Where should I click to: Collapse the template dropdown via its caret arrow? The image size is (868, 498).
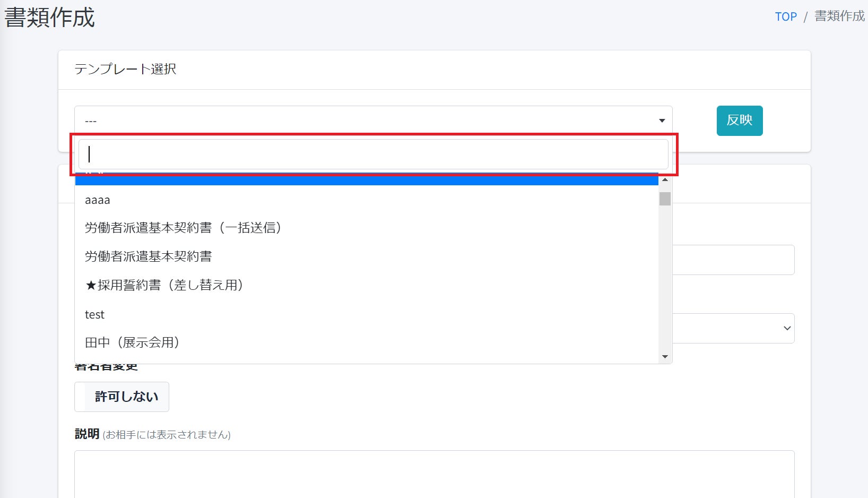[662, 121]
